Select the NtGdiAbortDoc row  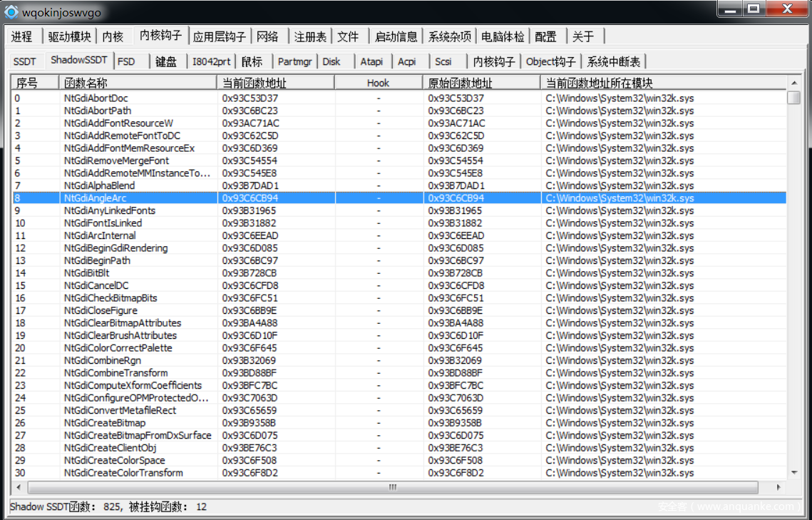96,98
